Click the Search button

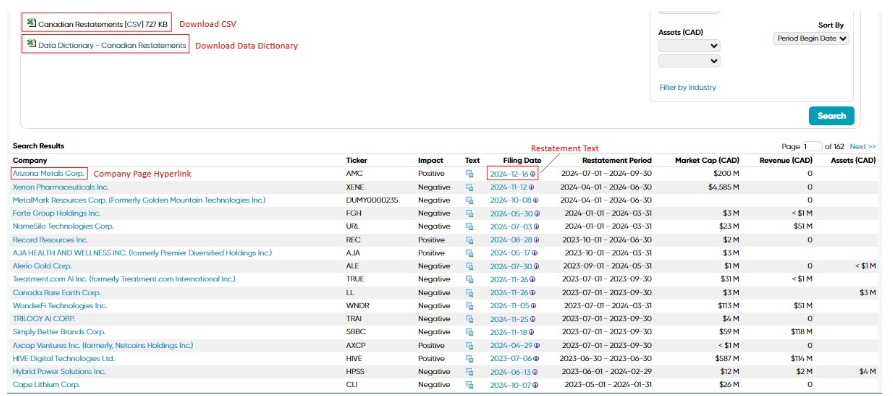pyautogui.click(x=831, y=116)
